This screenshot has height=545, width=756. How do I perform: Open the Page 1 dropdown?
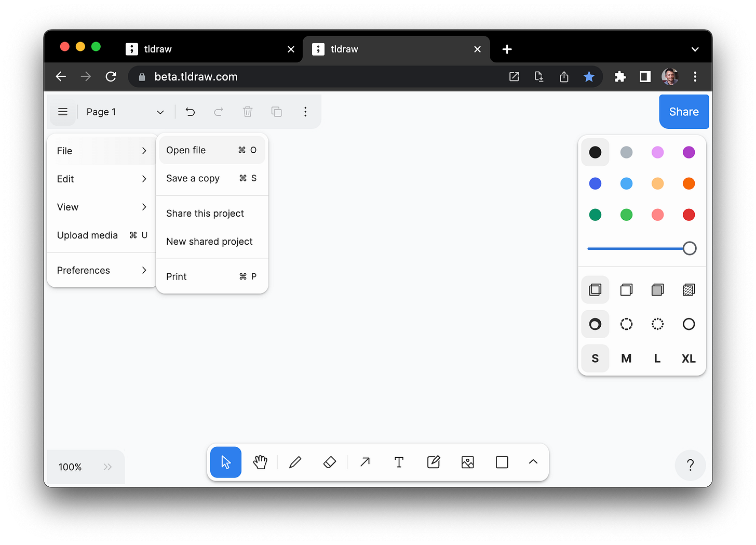[125, 112]
